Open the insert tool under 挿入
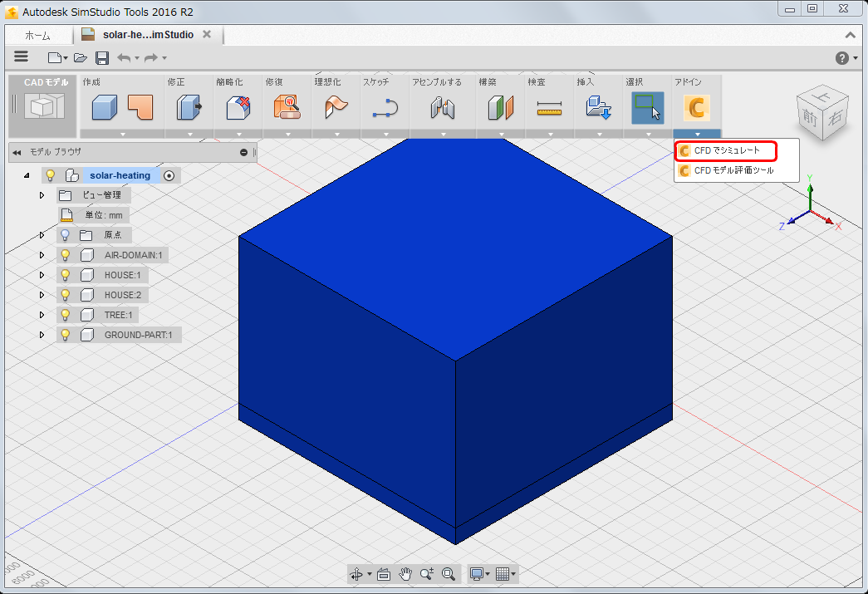The height and width of the screenshot is (594, 868). click(598, 107)
